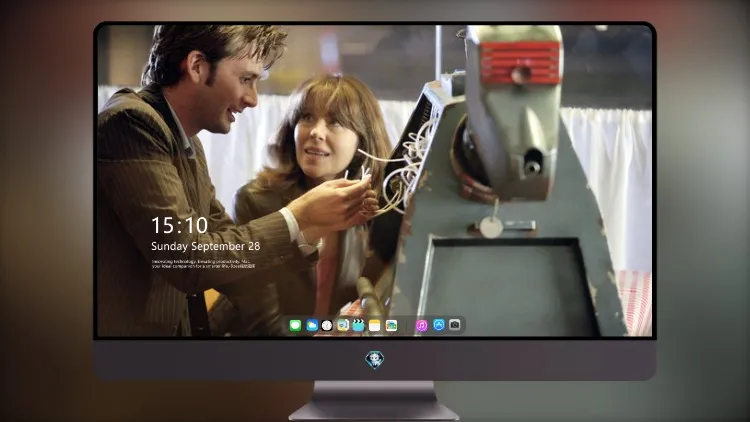Open the Clock app in dock
Viewport: 750px width, 422px height.
click(x=327, y=325)
